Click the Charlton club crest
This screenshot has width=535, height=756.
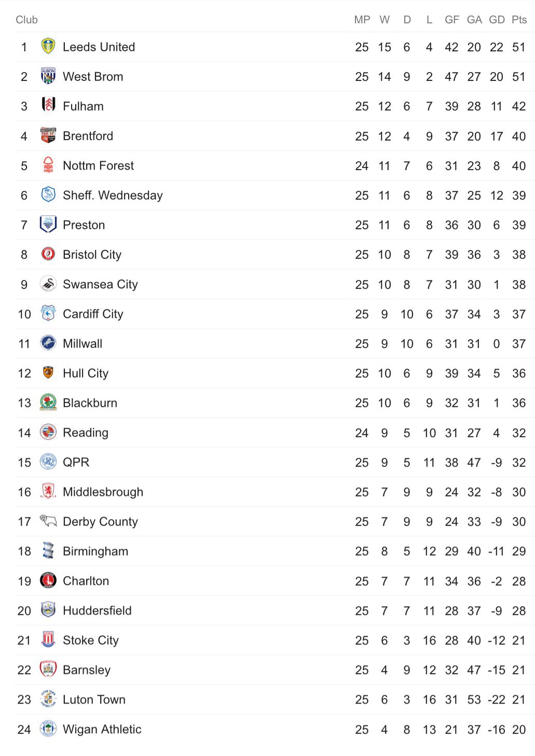click(x=48, y=581)
